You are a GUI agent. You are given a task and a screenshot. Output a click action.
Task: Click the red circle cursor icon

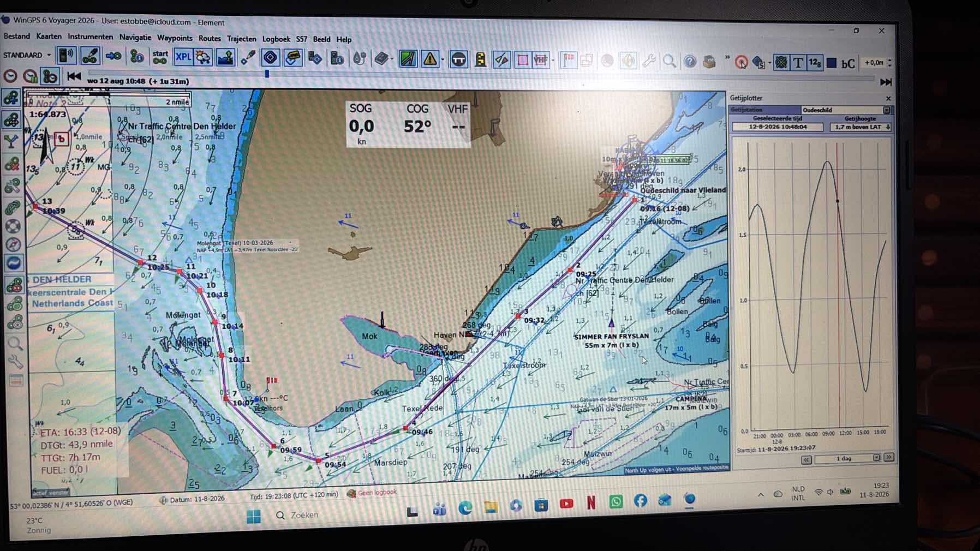741,63
